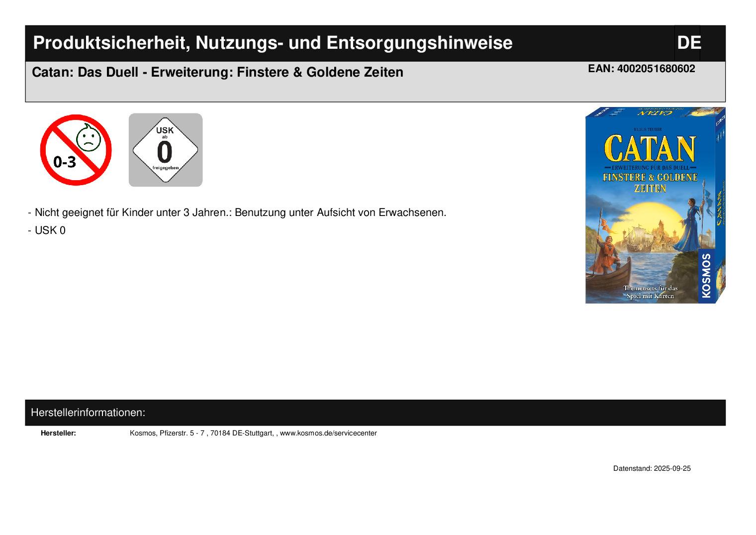Select the Catan: Das Duell product title
This screenshot has height=535, width=756.
tap(217, 73)
